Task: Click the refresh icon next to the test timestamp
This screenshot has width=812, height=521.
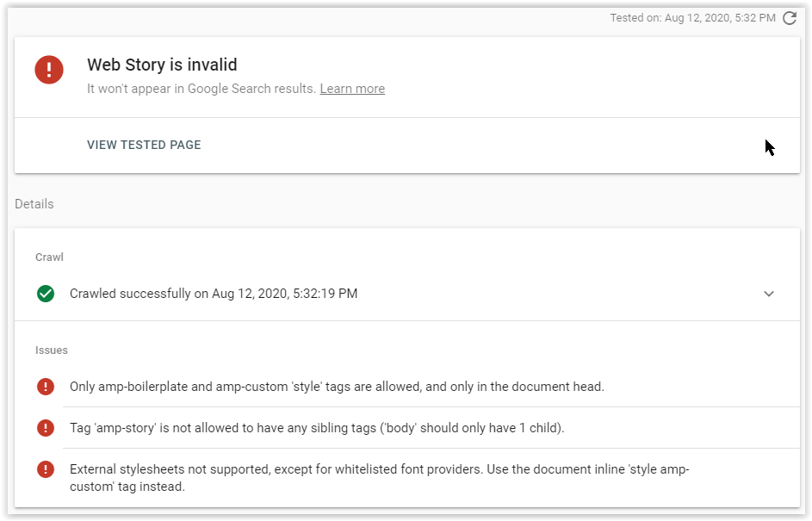Action: 790,18
